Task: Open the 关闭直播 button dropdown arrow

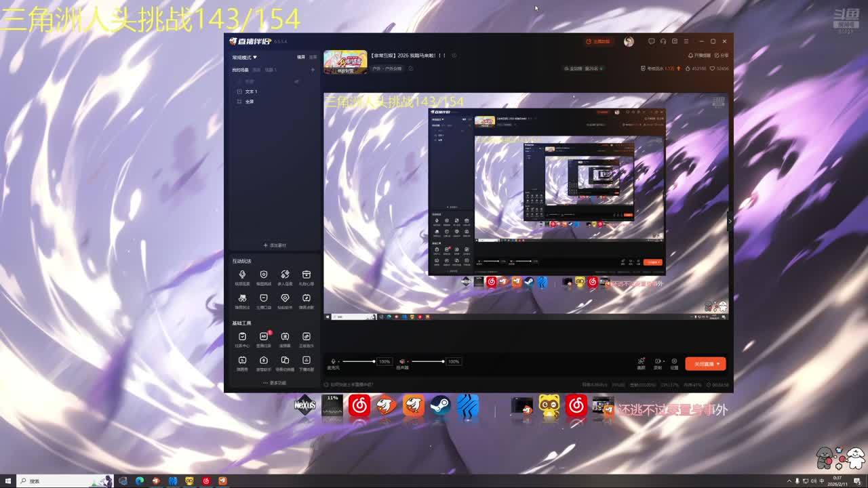Action: coord(719,364)
